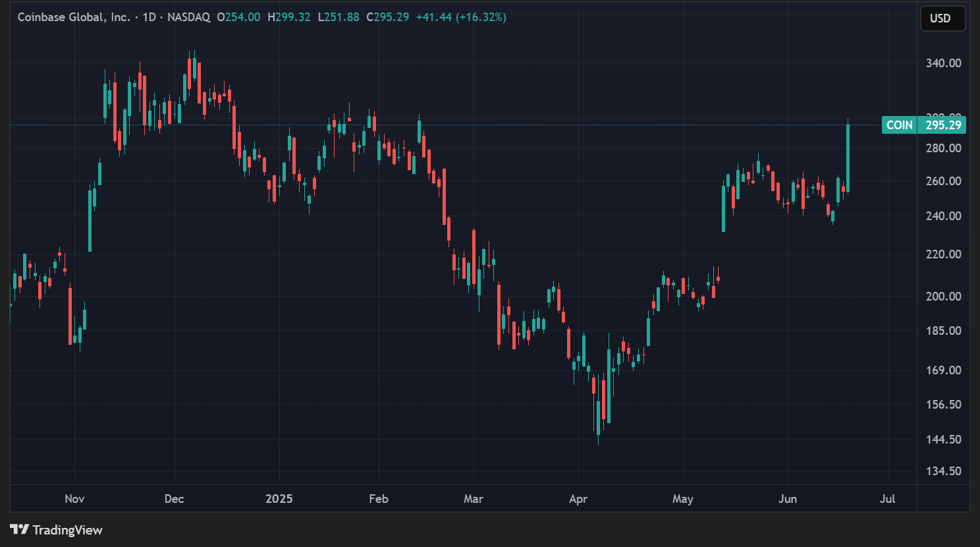Click the TradingView wordmark link
Image resolution: width=980 pixels, height=547 pixels.
[x=68, y=529]
